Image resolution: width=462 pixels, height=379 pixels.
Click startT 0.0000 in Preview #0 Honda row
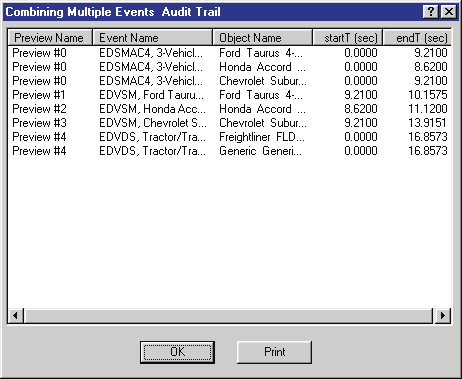click(x=361, y=67)
